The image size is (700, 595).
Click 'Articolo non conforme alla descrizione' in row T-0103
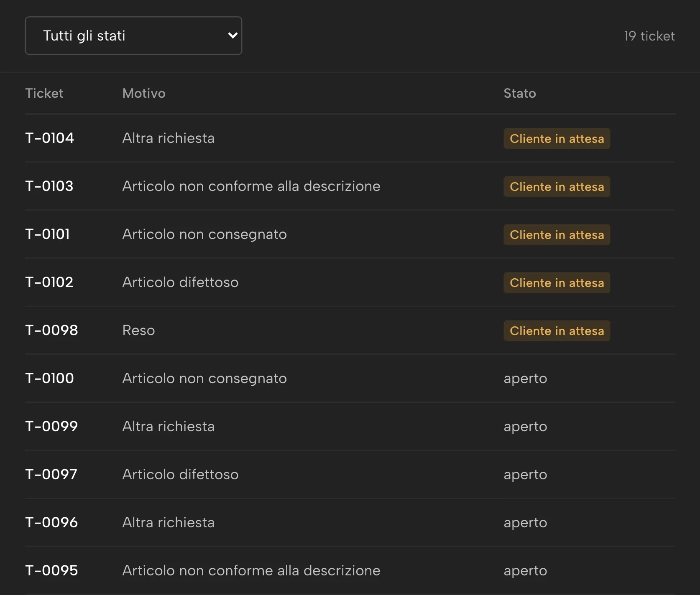pos(251,186)
